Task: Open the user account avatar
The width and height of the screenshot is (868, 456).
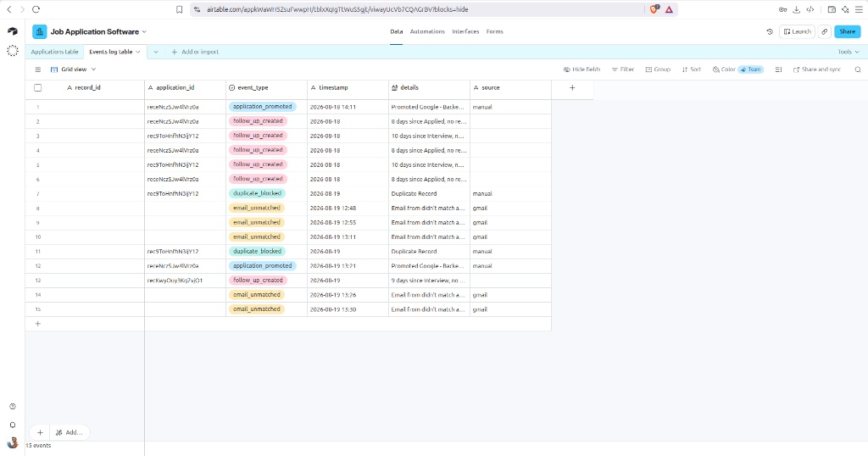Action: point(12,442)
